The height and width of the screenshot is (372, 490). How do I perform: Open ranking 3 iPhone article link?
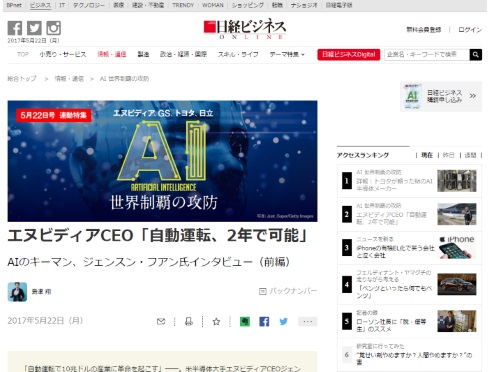click(x=395, y=252)
